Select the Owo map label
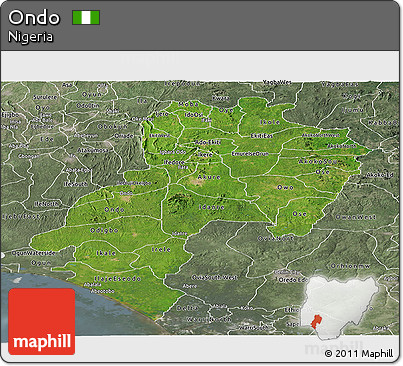The width and height of the screenshot is (403, 366). pyautogui.click(x=286, y=187)
